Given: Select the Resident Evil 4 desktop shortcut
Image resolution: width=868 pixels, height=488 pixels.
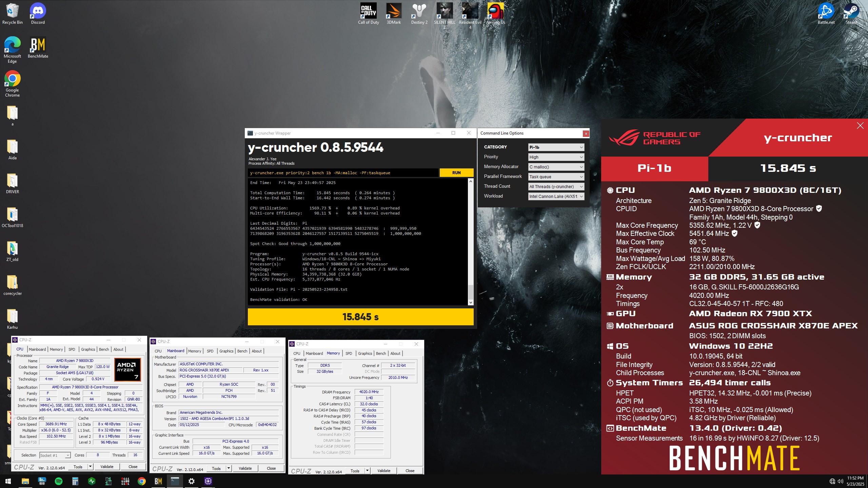Looking at the screenshot, I should 470,16.
